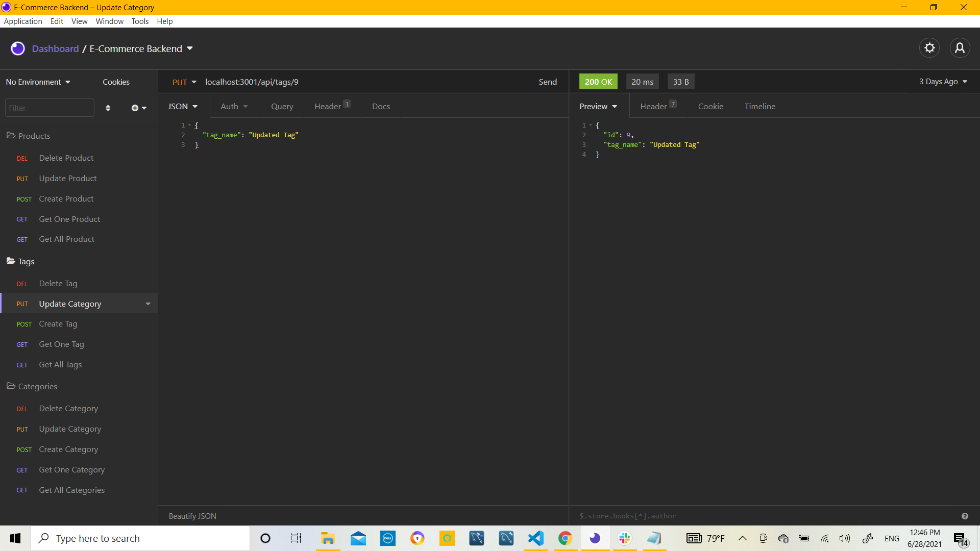Open the Tools menu
Image resolution: width=980 pixels, height=551 pixels.
[140, 21]
